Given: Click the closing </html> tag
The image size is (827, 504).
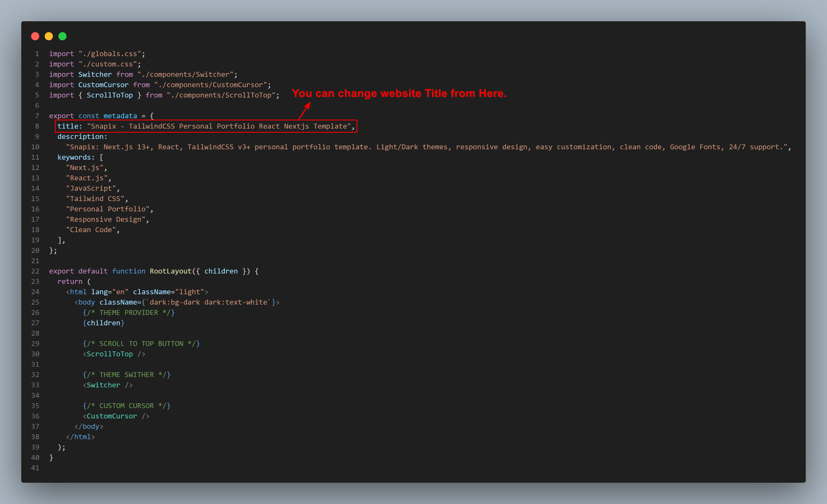Looking at the screenshot, I should click(x=81, y=437).
